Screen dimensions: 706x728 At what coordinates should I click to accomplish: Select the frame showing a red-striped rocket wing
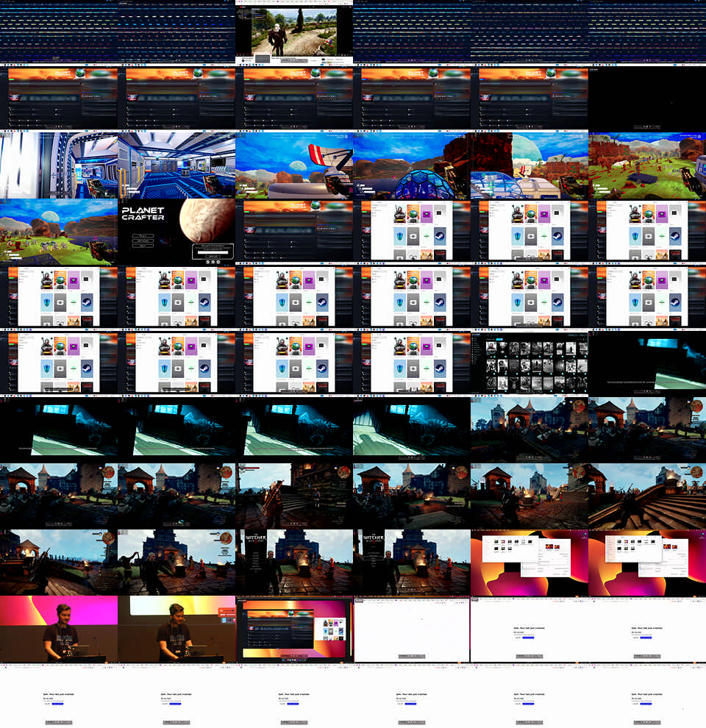(x=294, y=165)
